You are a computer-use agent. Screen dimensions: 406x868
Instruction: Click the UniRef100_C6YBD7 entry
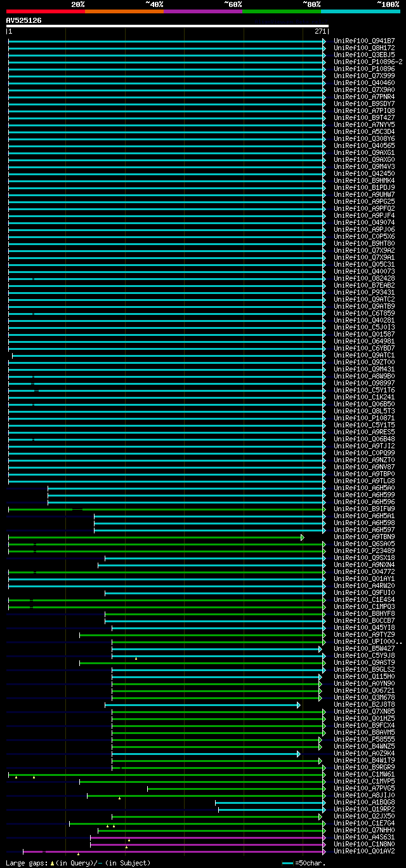pos(364,348)
